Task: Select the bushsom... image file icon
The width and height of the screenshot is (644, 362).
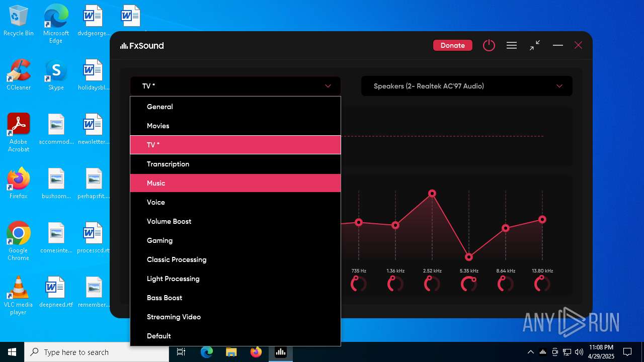Action: click(x=56, y=184)
